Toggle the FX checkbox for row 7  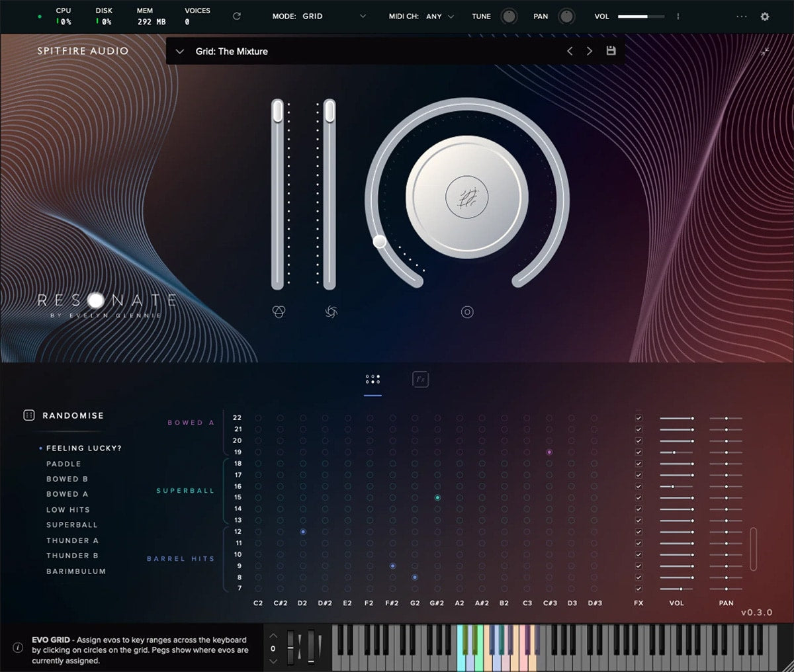point(639,588)
